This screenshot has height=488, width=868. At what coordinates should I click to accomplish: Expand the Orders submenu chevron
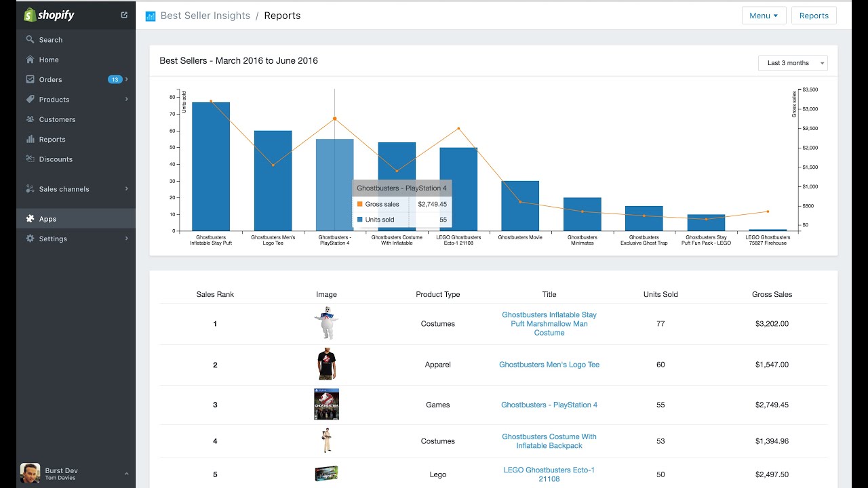[127, 79]
